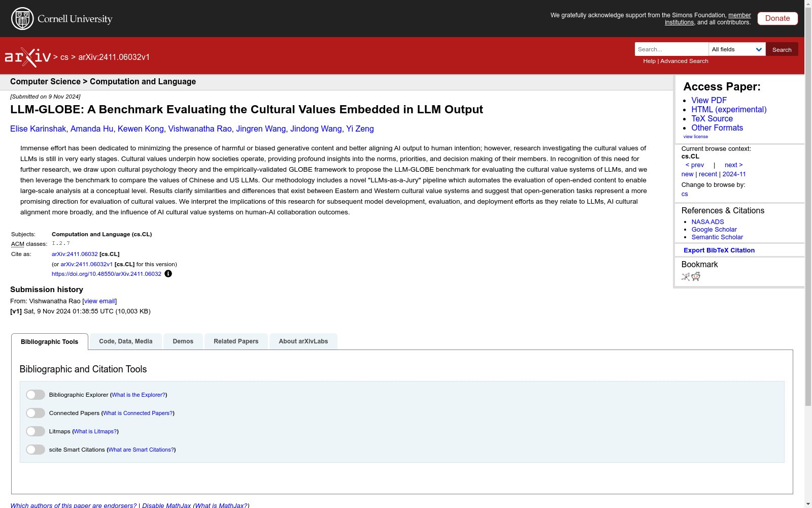Click the Donate button

click(777, 18)
